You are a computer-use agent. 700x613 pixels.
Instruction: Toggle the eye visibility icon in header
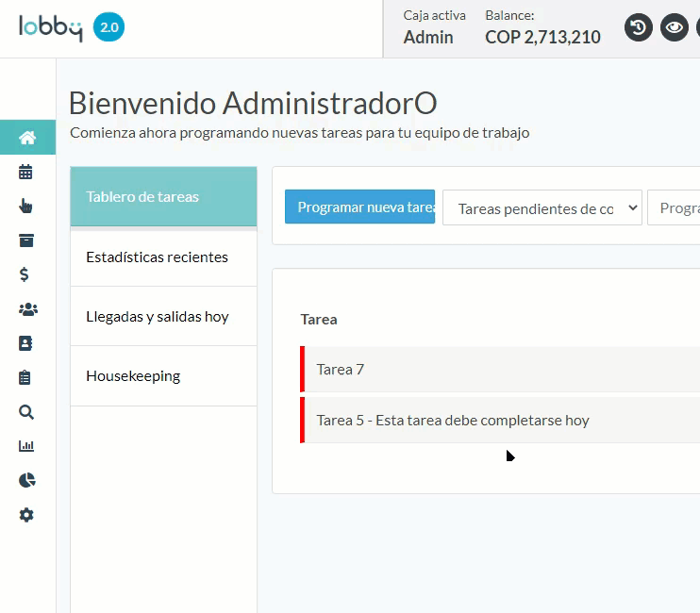click(x=675, y=27)
